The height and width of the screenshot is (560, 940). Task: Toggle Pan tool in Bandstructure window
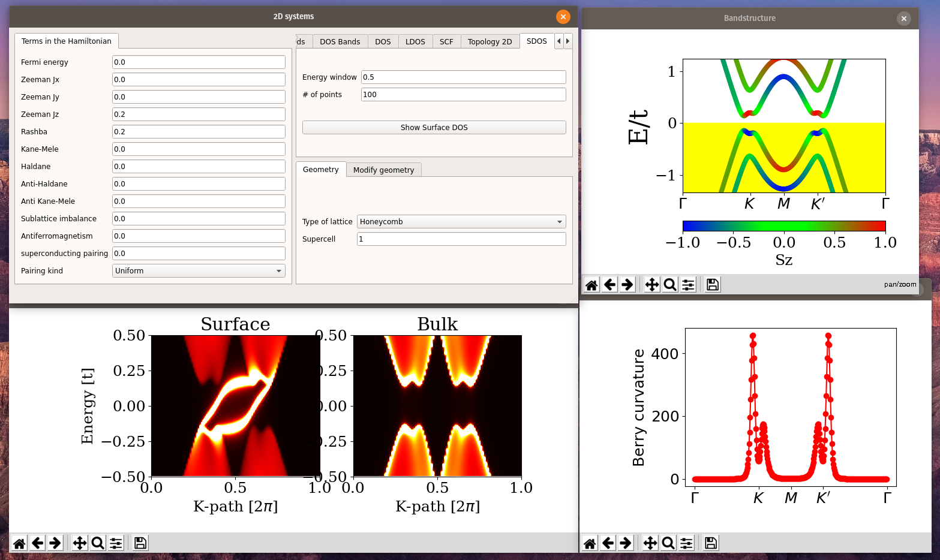(652, 285)
